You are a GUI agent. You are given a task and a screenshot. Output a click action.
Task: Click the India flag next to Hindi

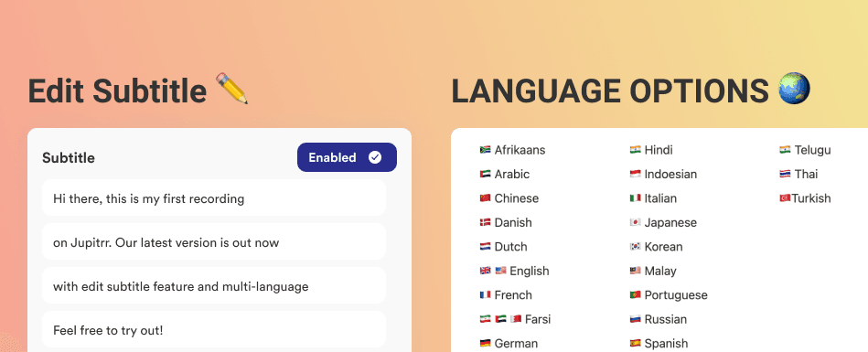click(635, 150)
